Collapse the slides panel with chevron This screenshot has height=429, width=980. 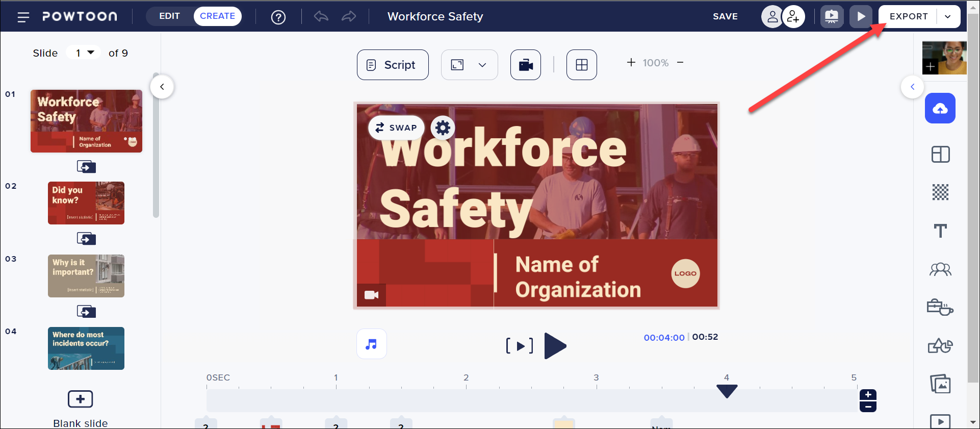click(x=162, y=87)
